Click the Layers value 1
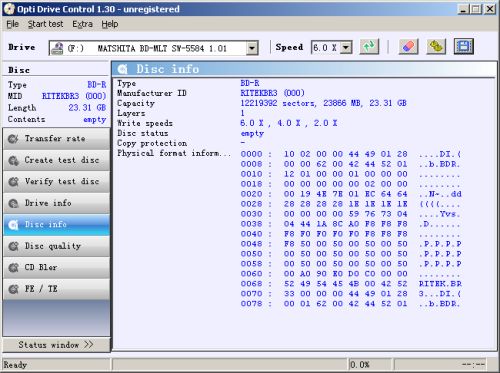The image size is (500, 373). [x=243, y=113]
